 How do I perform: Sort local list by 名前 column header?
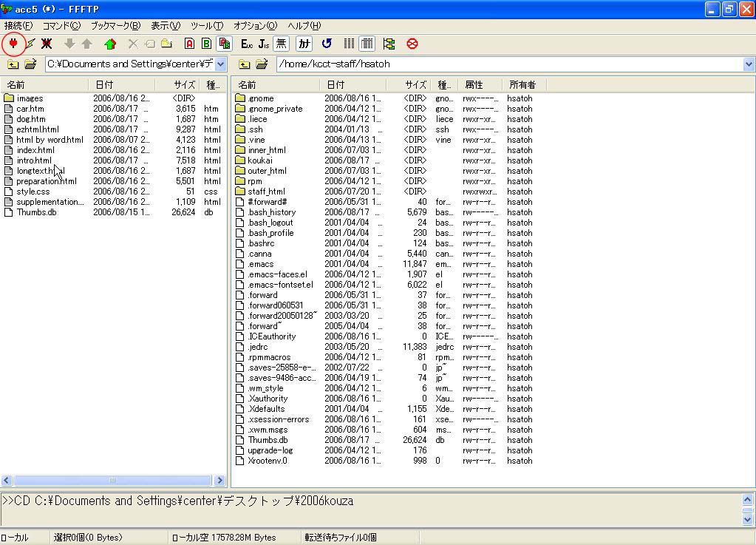tap(45, 85)
